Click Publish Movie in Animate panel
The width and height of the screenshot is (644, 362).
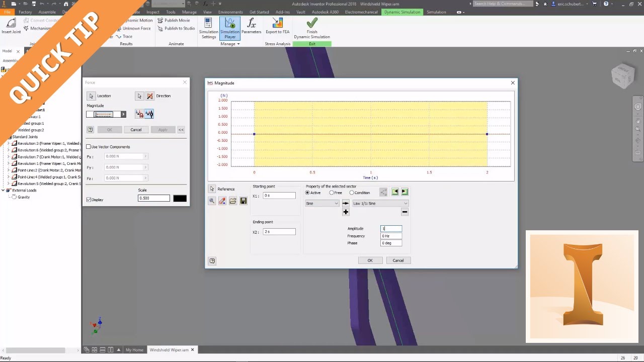click(x=174, y=21)
